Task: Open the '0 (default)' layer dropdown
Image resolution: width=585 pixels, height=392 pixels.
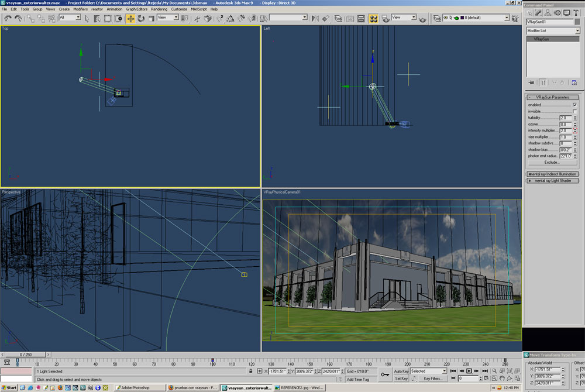Action: (x=476, y=18)
